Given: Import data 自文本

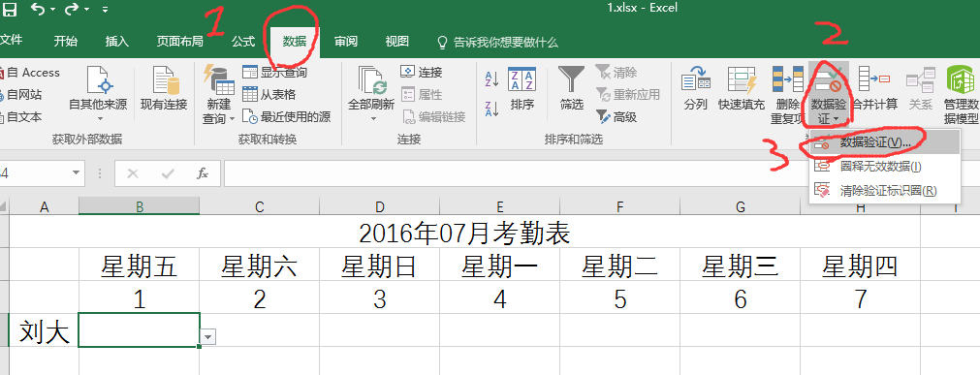Looking at the screenshot, I should coord(20,117).
